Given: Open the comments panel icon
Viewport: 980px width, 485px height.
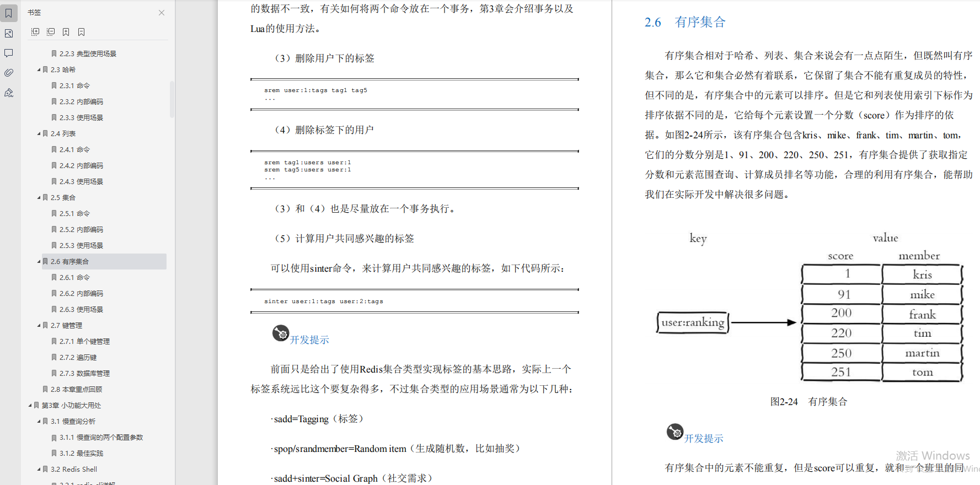Looking at the screenshot, I should (x=9, y=53).
